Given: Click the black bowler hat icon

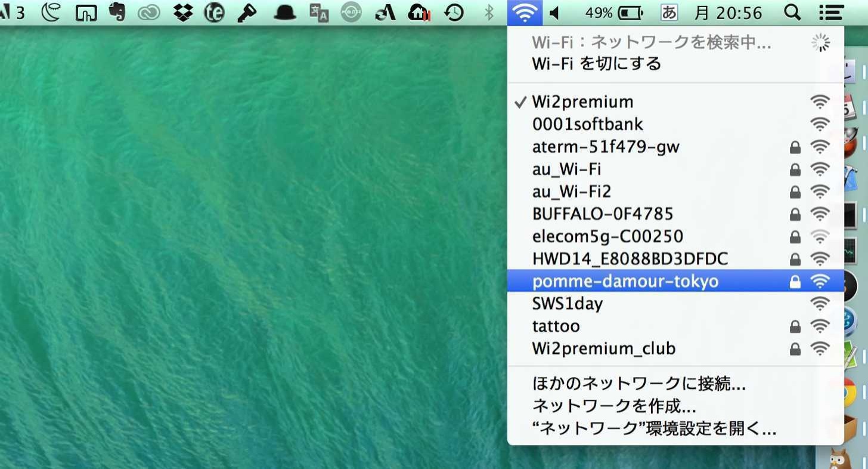Looking at the screenshot, I should [x=285, y=13].
